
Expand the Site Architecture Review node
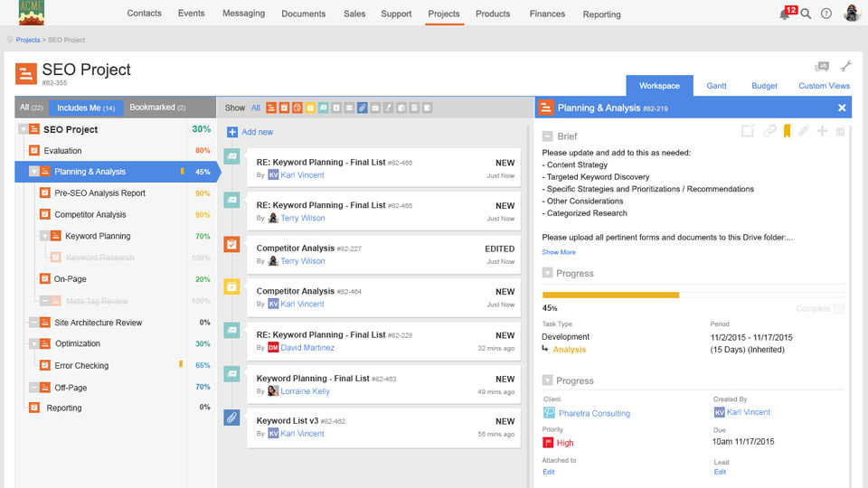pyautogui.click(x=33, y=322)
